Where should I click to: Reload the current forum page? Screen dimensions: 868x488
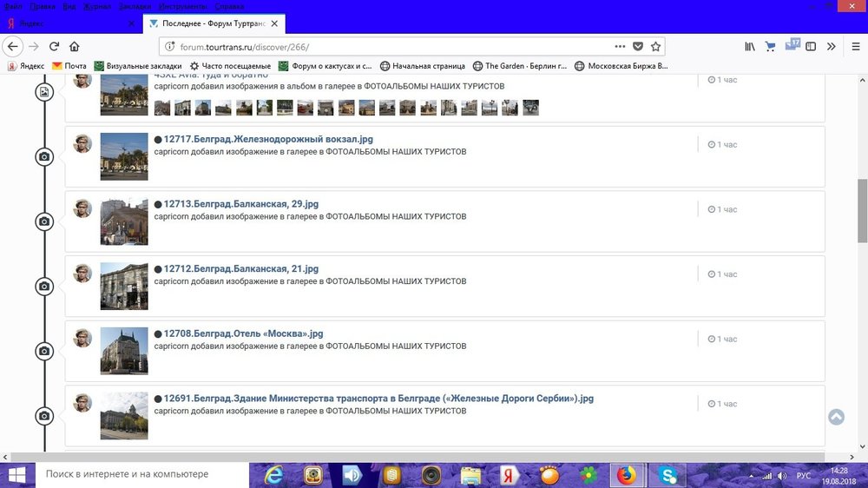point(54,47)
